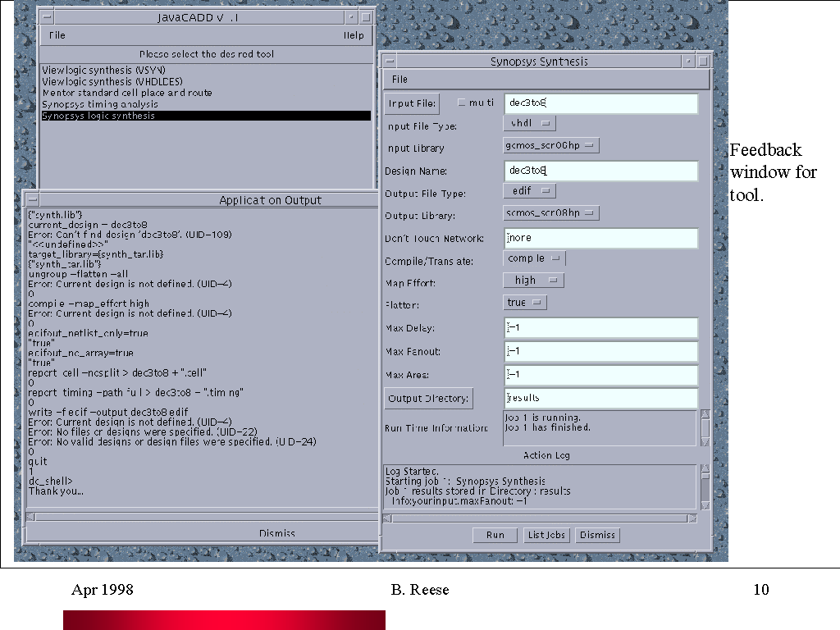Dismiss the Application Output window
Screen dimensions: 840x630
276,533
